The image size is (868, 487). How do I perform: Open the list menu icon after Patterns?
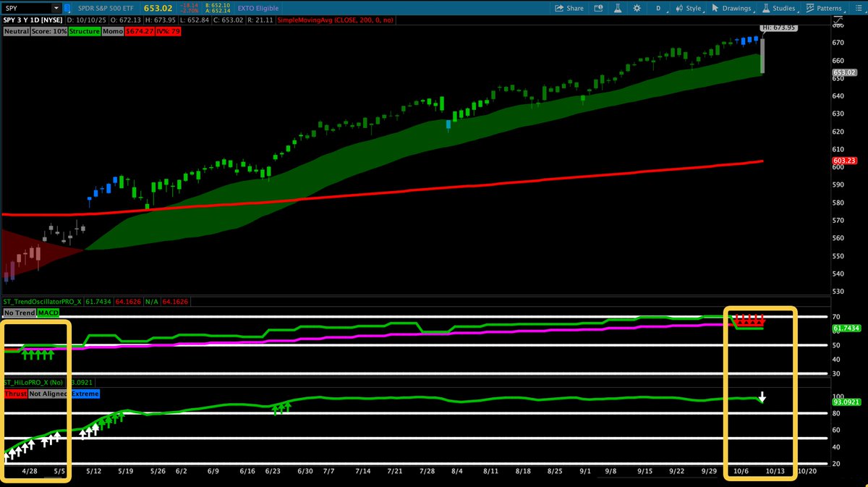click(x=857, y=9)
